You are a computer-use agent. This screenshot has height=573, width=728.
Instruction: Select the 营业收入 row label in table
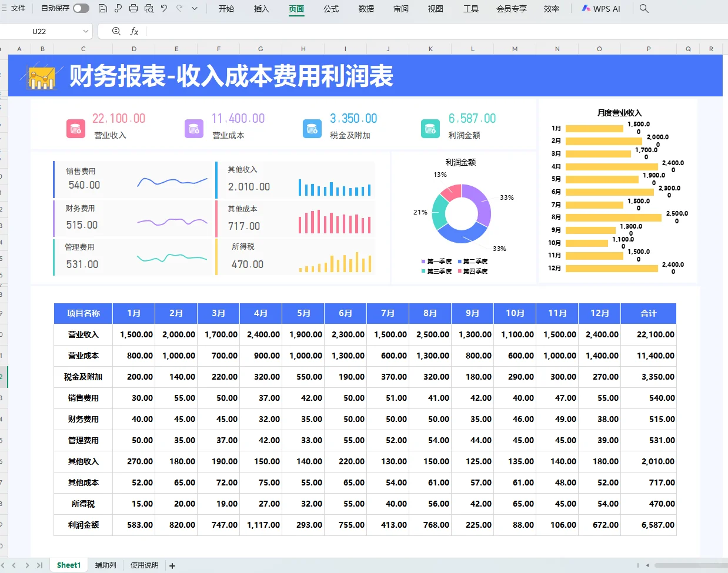tap(84, 334)
